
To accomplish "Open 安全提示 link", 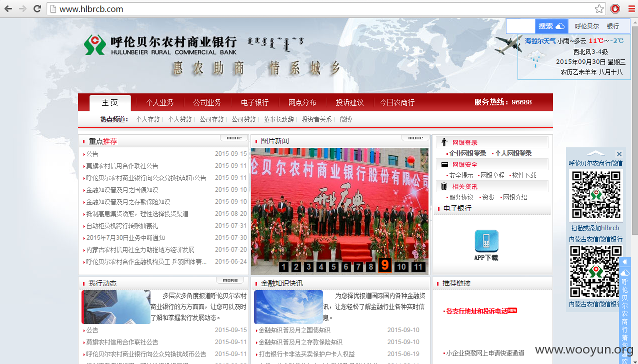I will 461,175.
